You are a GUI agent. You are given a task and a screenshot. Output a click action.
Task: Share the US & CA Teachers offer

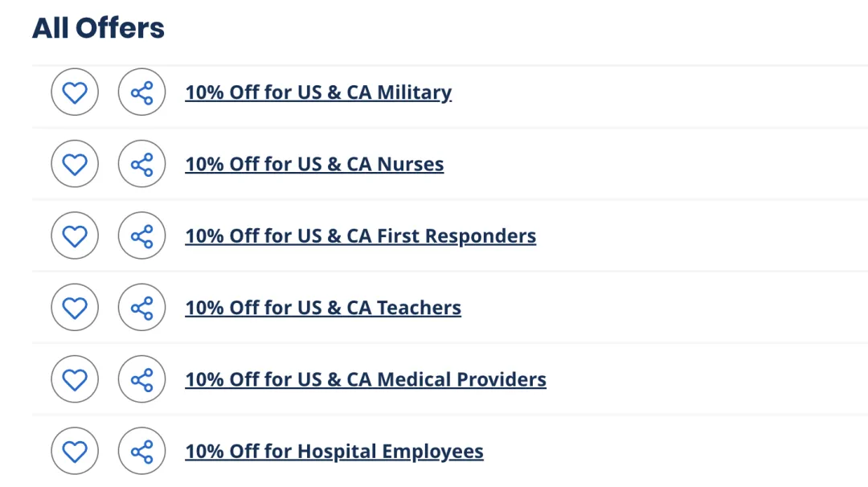pos(141,308)
